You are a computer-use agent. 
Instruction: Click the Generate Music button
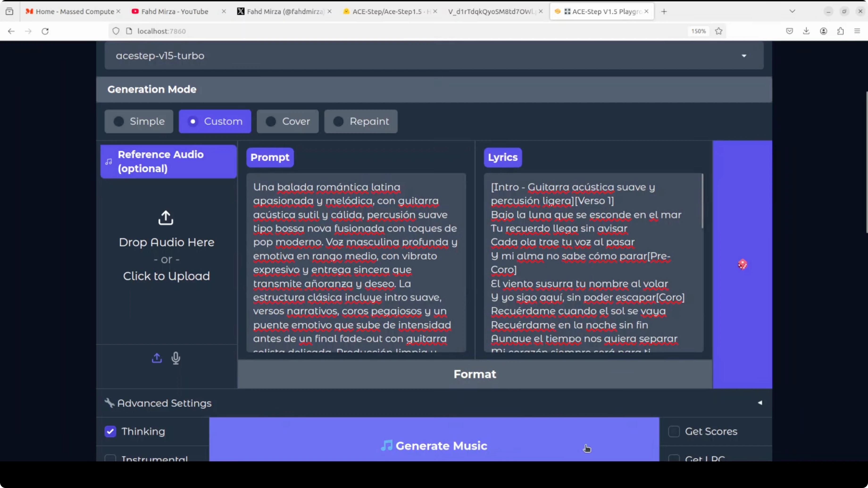[434, 446]
